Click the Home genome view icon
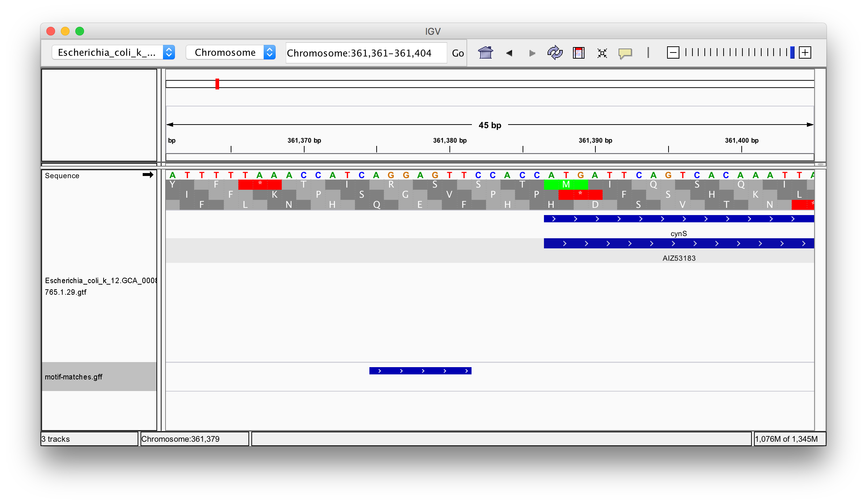 pyautogui.click(x=485, y=53)
